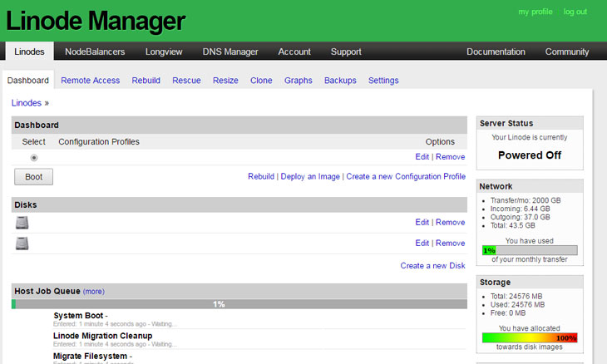Image resolution: width=607 pixels, height=364 pixels.
Task: Create a new Configuration Profile
Action: pos(406,176)
